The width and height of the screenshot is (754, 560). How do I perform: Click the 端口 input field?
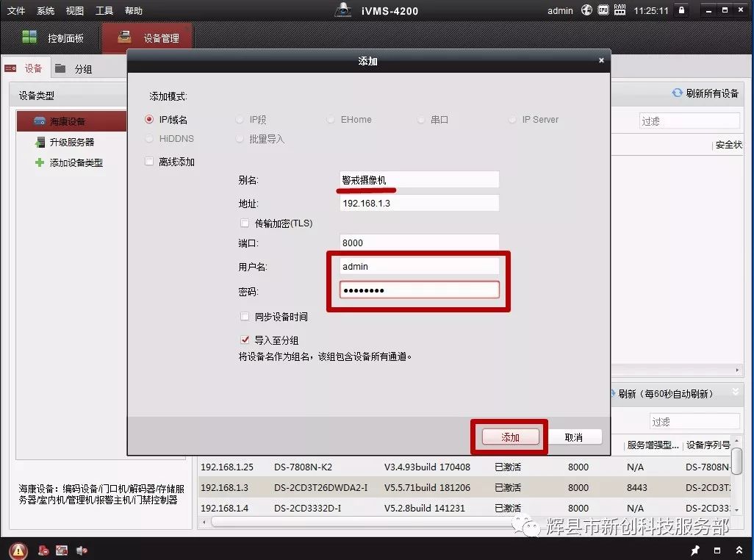tap(420, 243)
